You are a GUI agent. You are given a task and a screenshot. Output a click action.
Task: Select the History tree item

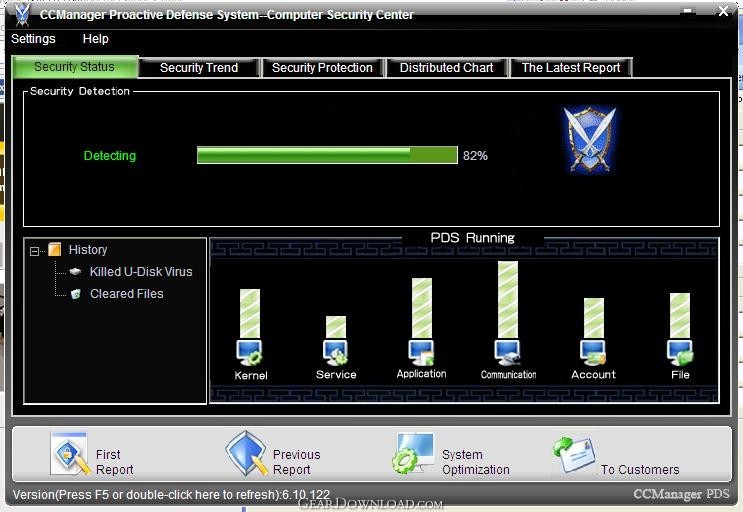point(88,250)
